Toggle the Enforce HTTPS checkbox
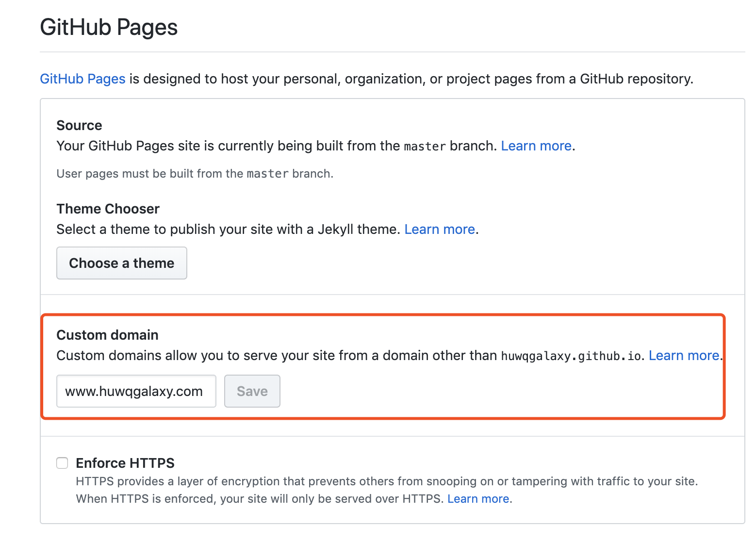Viewport: 756px width, 560px height. (x=62, y=463)
